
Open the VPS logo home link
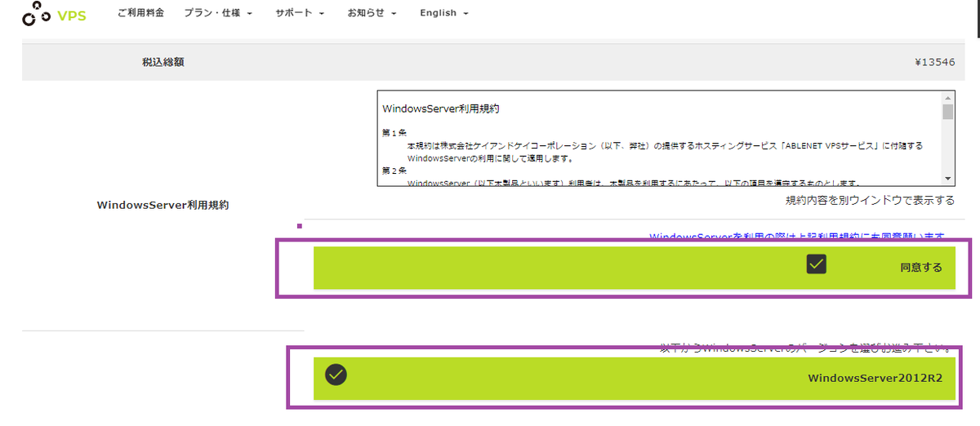(53, 15)
